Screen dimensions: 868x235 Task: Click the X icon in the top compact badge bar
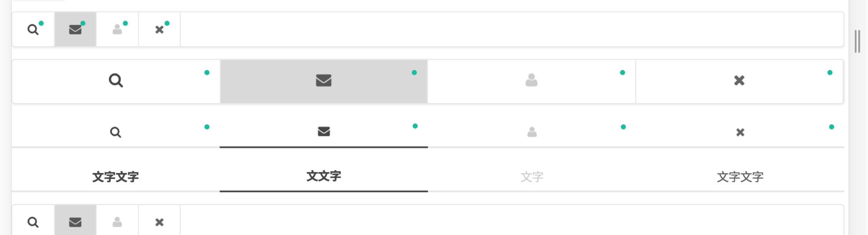159,29
